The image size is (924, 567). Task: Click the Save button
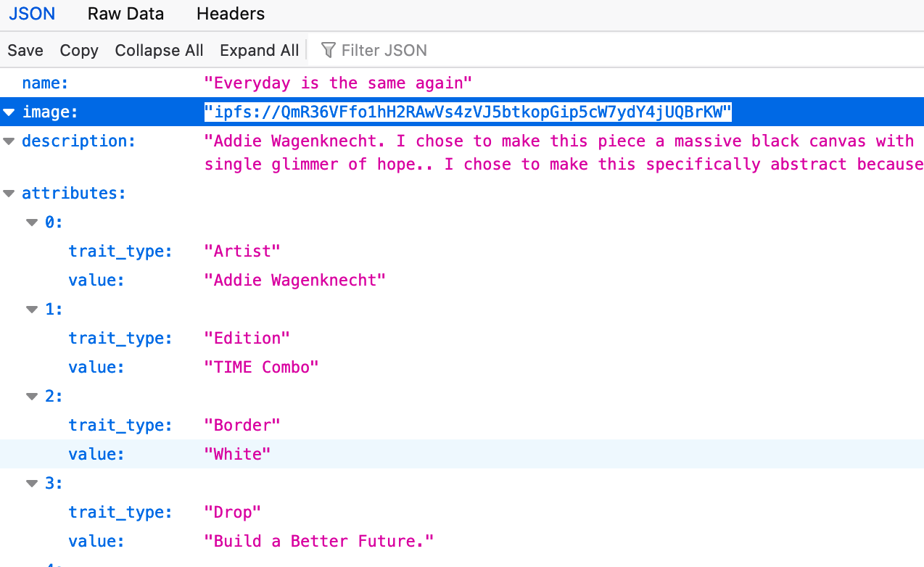(x=25, y=50)
